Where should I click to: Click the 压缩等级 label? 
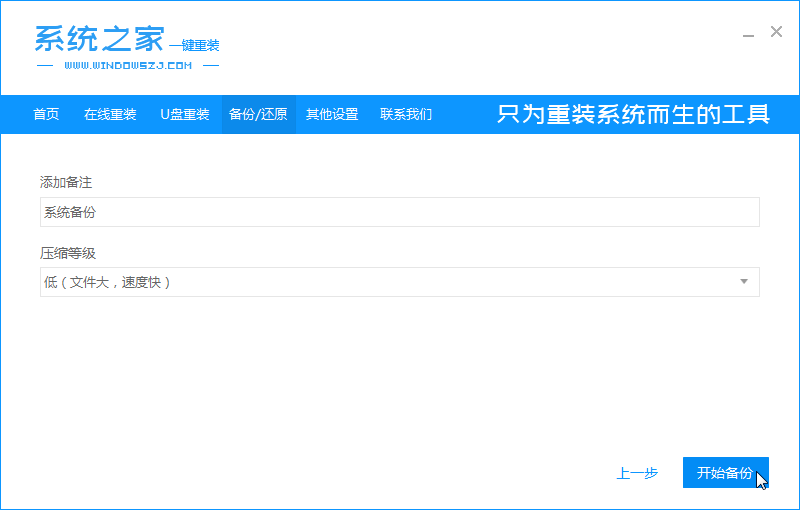(x=68, y=253)
